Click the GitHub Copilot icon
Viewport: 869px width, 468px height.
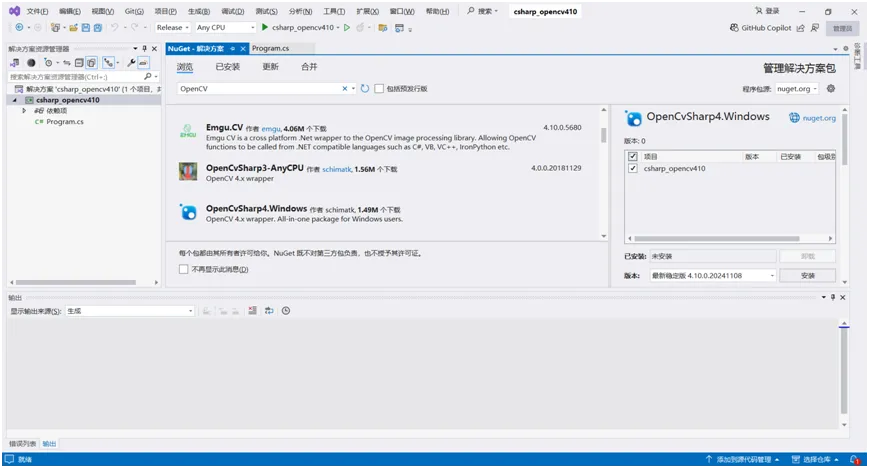(x=734, y=28)
